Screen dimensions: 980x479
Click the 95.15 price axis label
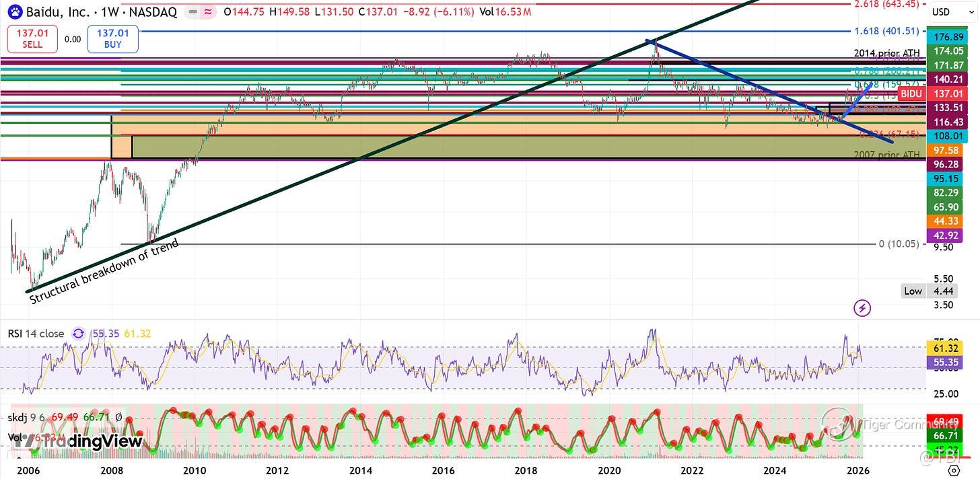point(946,178)
